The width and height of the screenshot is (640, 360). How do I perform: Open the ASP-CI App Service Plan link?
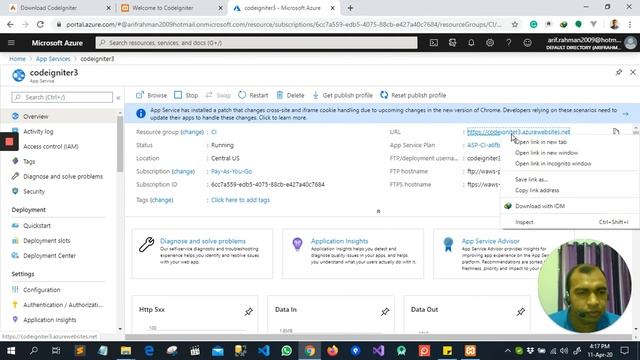[483, 145]
